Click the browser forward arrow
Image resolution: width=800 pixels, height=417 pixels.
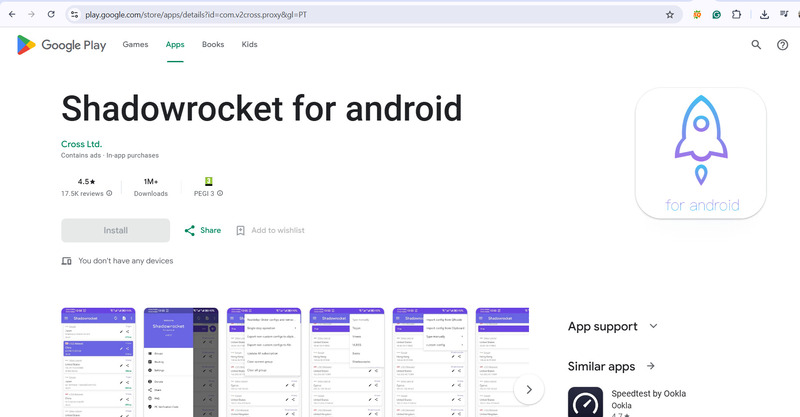coord(32,14)
